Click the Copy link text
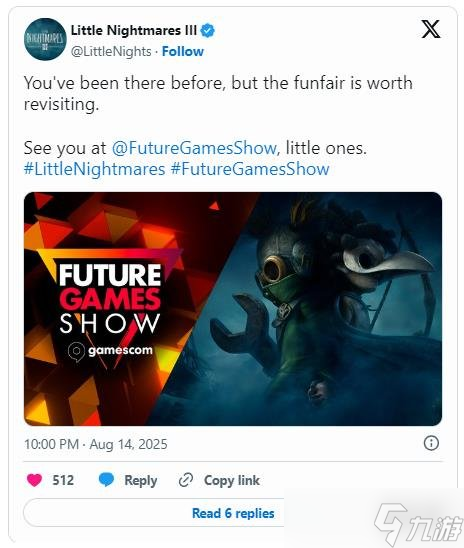 (232, 480)
